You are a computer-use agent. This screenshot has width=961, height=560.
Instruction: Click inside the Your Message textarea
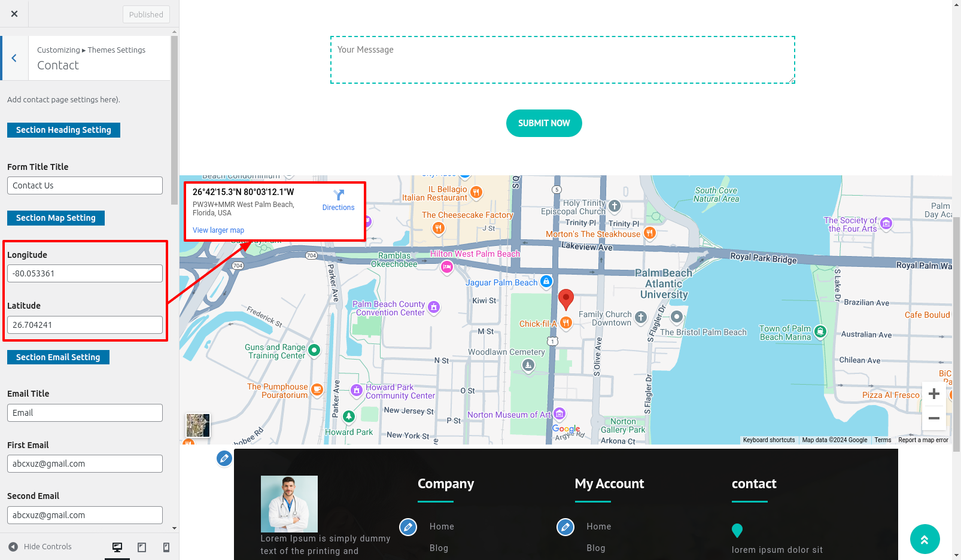click(x=562, y=60)
